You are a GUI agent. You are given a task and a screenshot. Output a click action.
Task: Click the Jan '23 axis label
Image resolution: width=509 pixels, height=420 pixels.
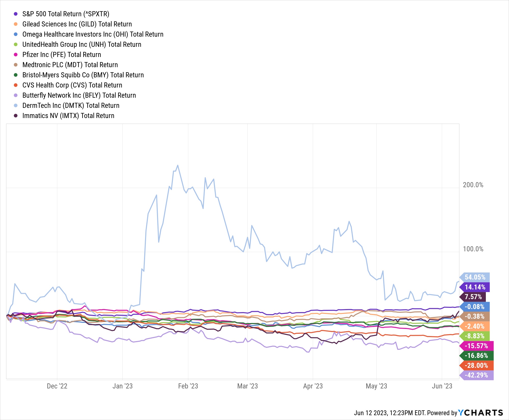pos(122,386)
